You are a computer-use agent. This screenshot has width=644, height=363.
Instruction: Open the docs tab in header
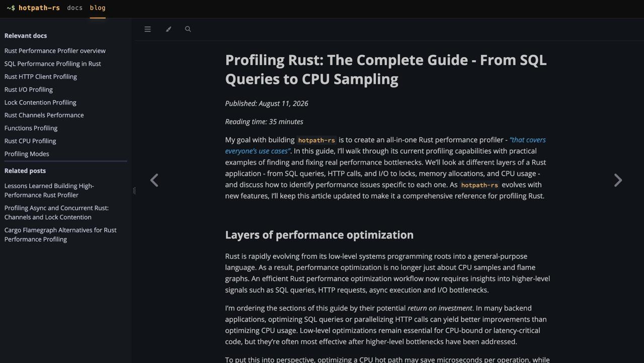click(x=74, y=8)
